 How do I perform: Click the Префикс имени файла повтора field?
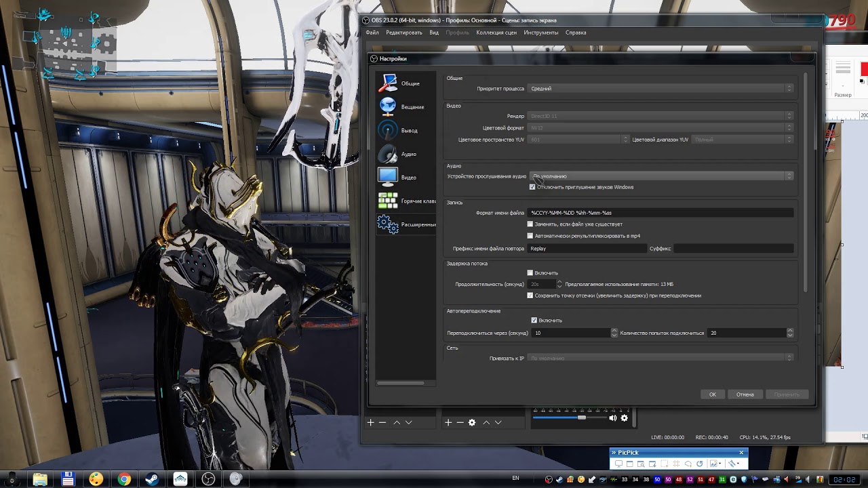[x=587, y=249]
